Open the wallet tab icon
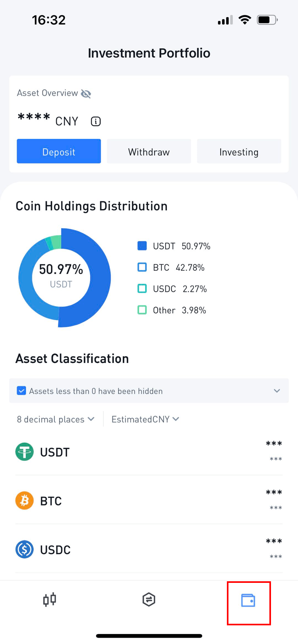Viewport: 298px width, 644px height. pos(248,600)
